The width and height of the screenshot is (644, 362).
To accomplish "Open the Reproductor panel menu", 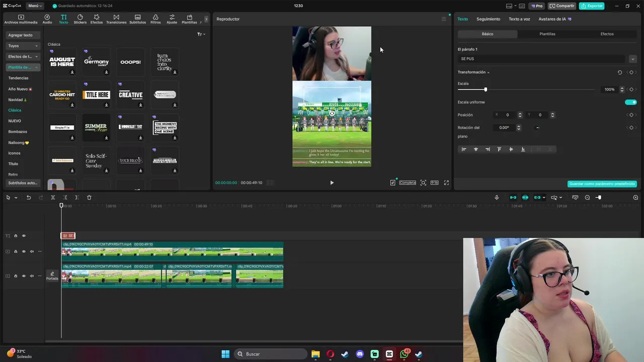I will [444, 19].
